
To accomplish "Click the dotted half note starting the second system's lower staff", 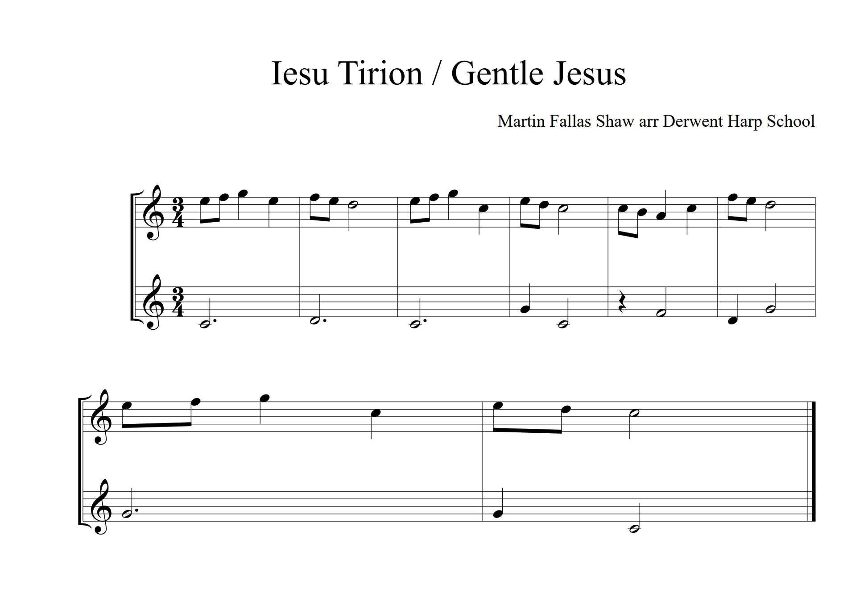I will pos(127,514).
